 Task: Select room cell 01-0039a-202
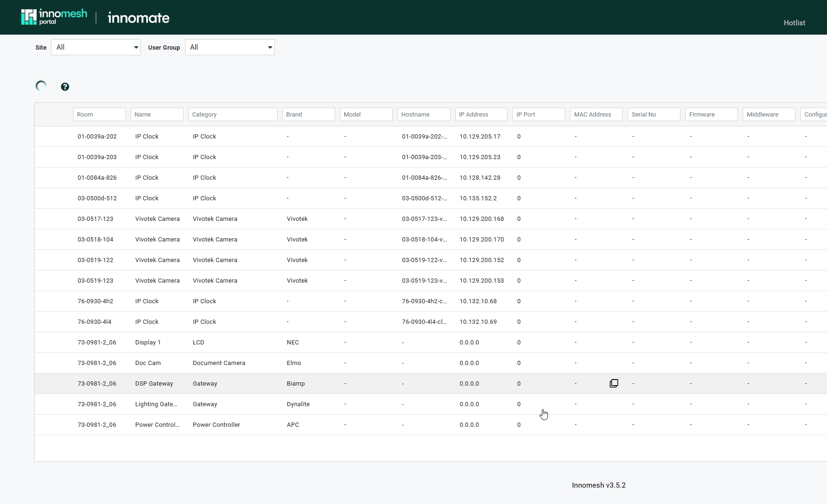tap(97, 137)
